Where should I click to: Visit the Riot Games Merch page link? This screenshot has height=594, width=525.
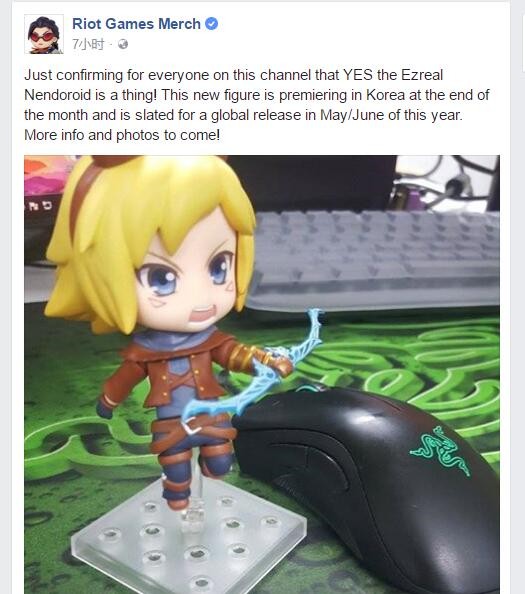click(136, 24)
